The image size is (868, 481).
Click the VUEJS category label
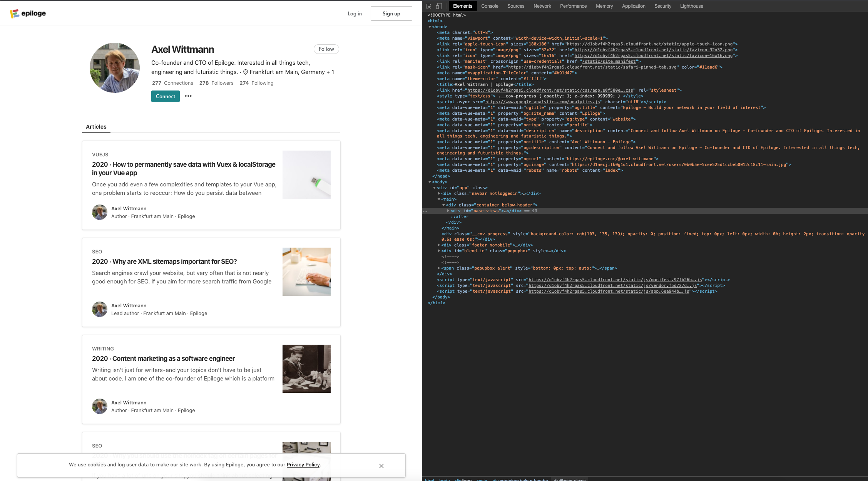tap(100, 154)
